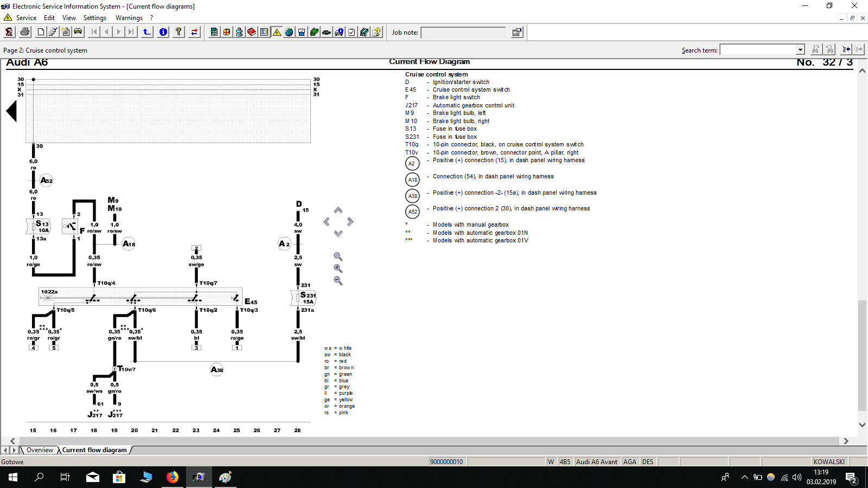The image size is (868, 488).
Task: Click the Job note text field
Action: [463, 33]
